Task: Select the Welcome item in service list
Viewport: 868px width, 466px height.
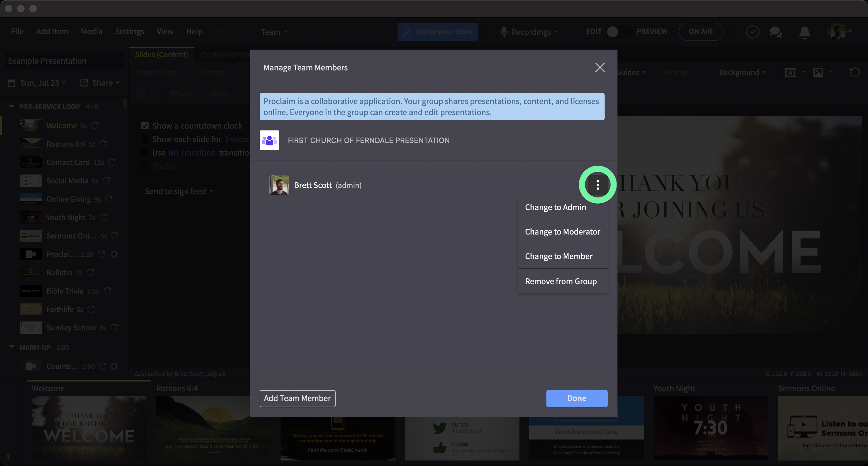Action: [64, 126]
